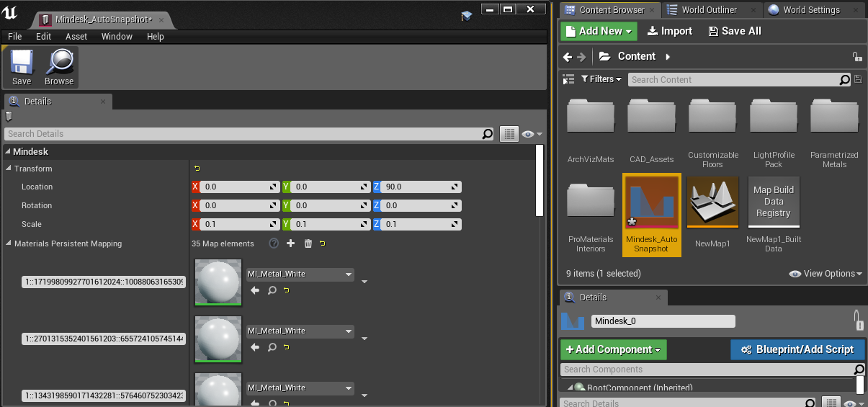Click the search magnifier in Search Content

[845, 80]
